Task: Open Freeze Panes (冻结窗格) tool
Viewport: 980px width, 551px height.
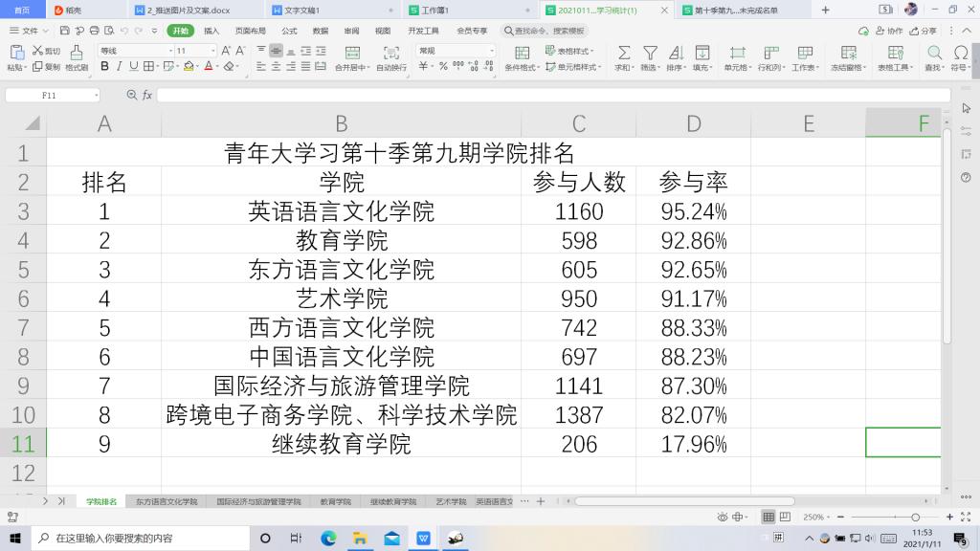Action: tap(848, 53)
